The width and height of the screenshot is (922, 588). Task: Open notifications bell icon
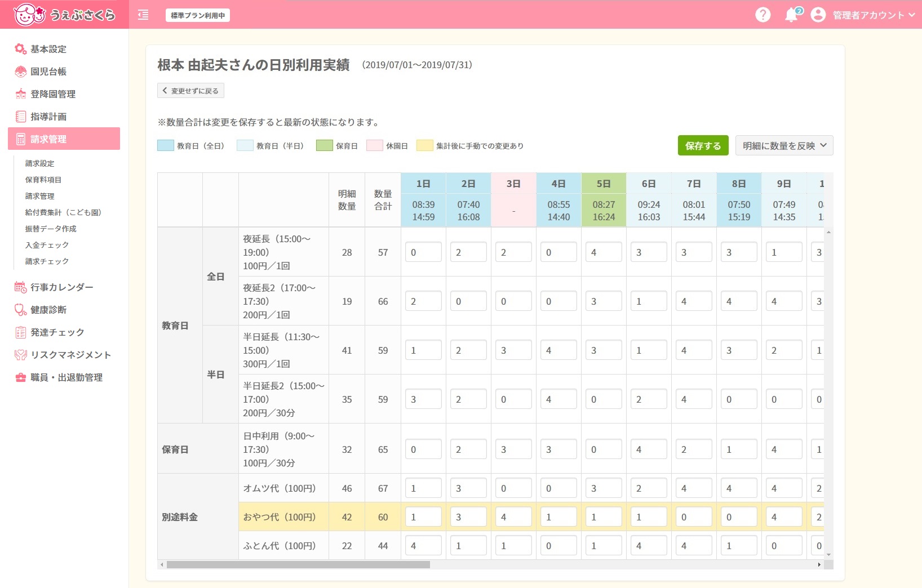pos(792,15)
